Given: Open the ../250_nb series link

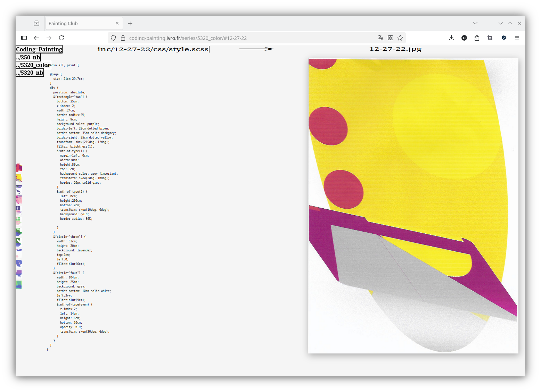Looking at the screenshot, I should [28, 57].
